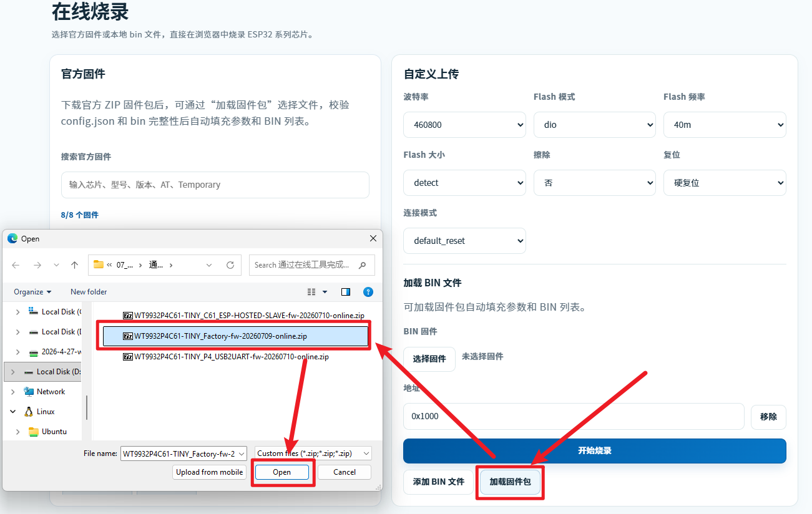Click the 加载固件包 button
The width and height of the screenshot is (812, 514).
click(x=510, y=482)
